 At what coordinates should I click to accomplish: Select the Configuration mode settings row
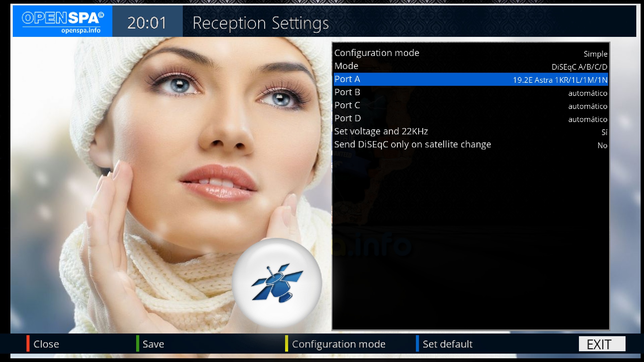[471, 53]
